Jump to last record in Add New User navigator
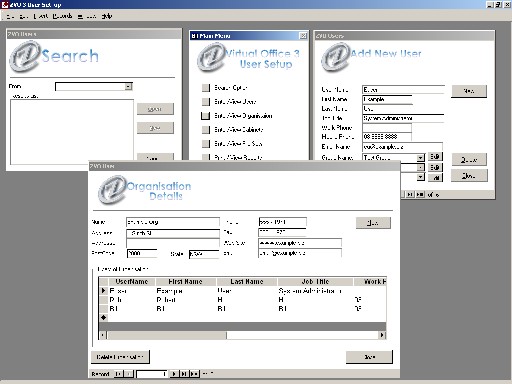The image size is (512, 384). click(x=410, y=194)
